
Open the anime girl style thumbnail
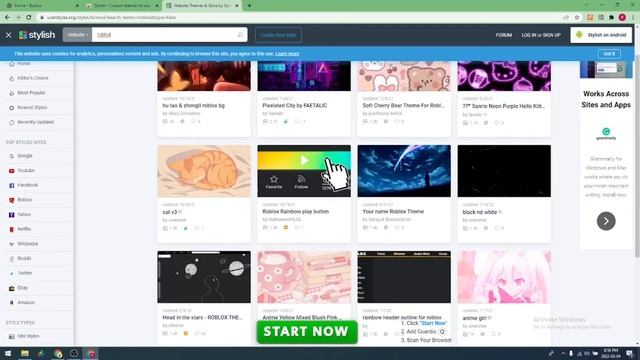504,277
